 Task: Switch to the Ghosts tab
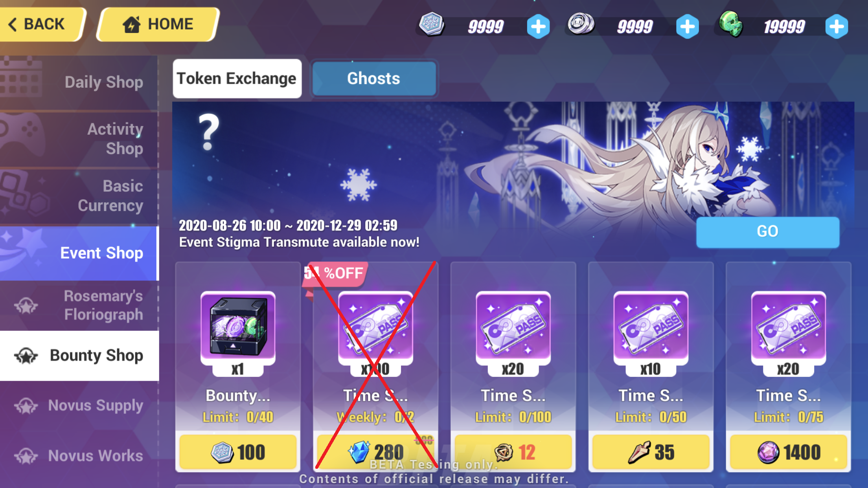pos(374,78)
